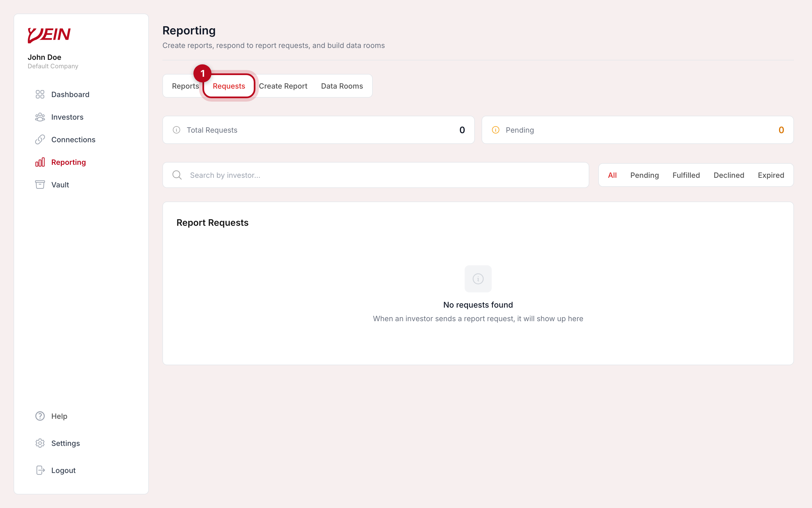Click the empty-state info icon
The height and width of the screenshot is (508, 812).
[478, 279]
